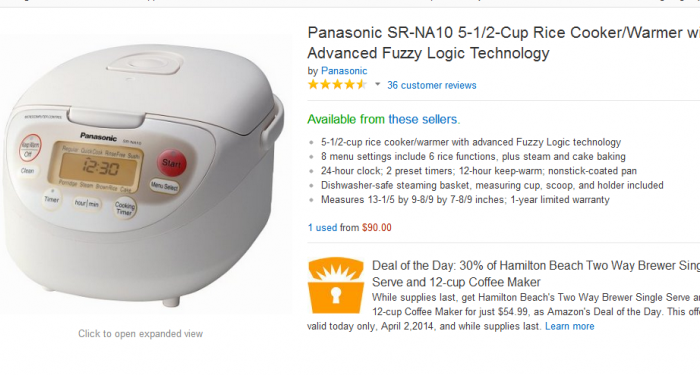Open the '1 used' offers link

pyautogui.click(x=322, y=227)
